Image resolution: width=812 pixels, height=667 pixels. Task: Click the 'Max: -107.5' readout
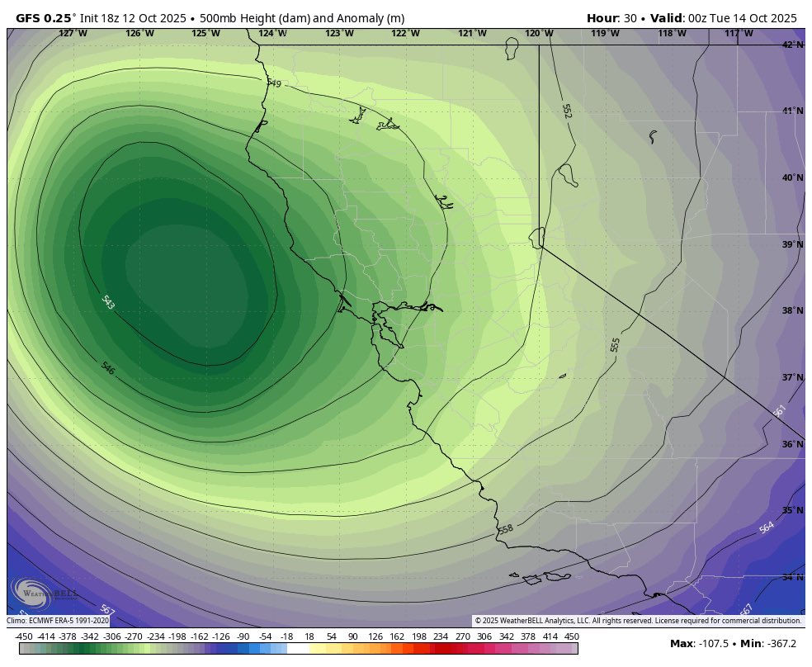(x=699, y=644)
